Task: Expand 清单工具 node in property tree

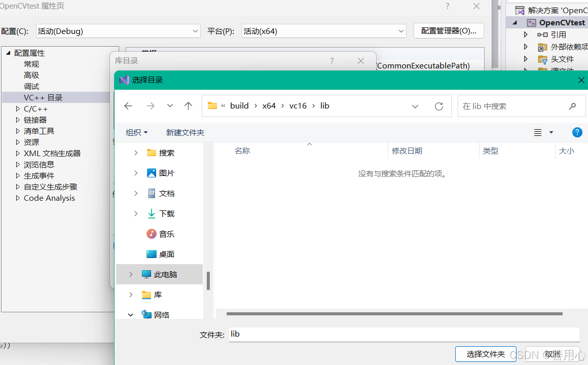Action: 17,131
